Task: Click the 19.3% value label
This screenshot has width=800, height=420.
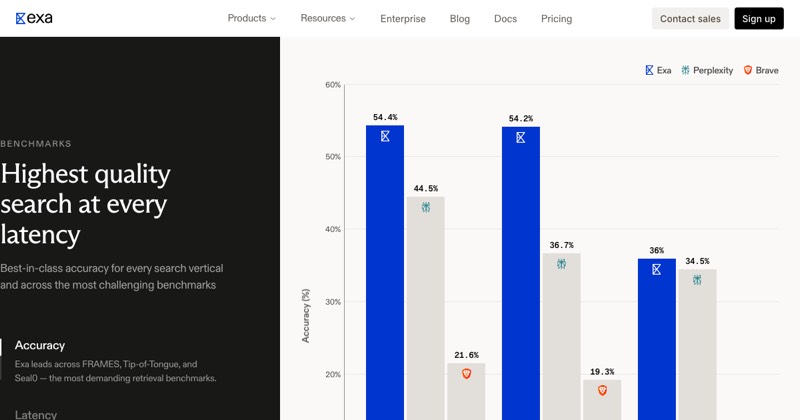Action: 602,372
